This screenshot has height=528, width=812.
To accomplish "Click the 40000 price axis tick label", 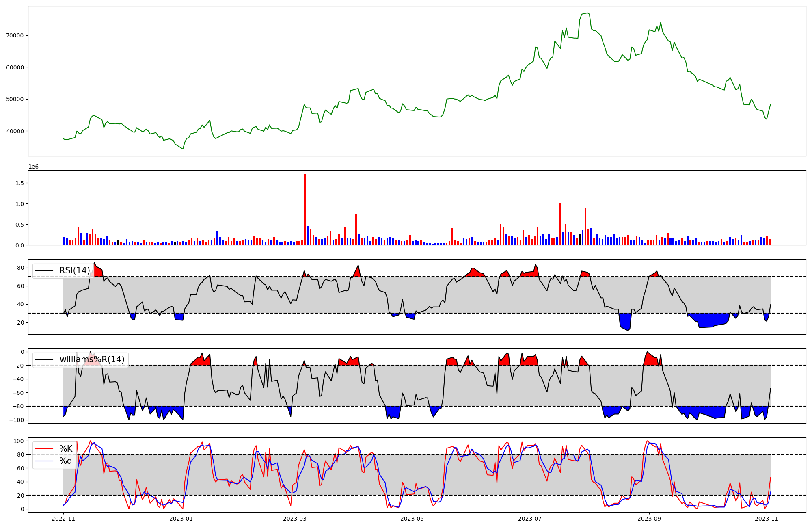I will point(15,131).
